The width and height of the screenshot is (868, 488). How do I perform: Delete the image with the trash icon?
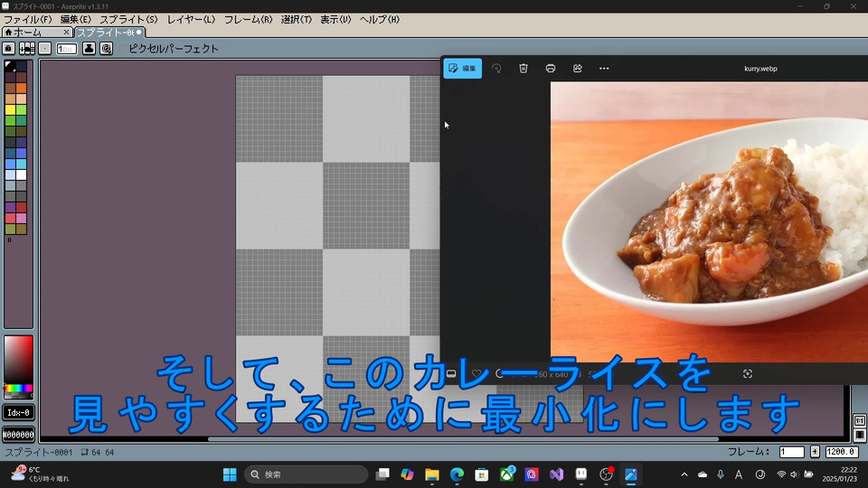(523, 69)
